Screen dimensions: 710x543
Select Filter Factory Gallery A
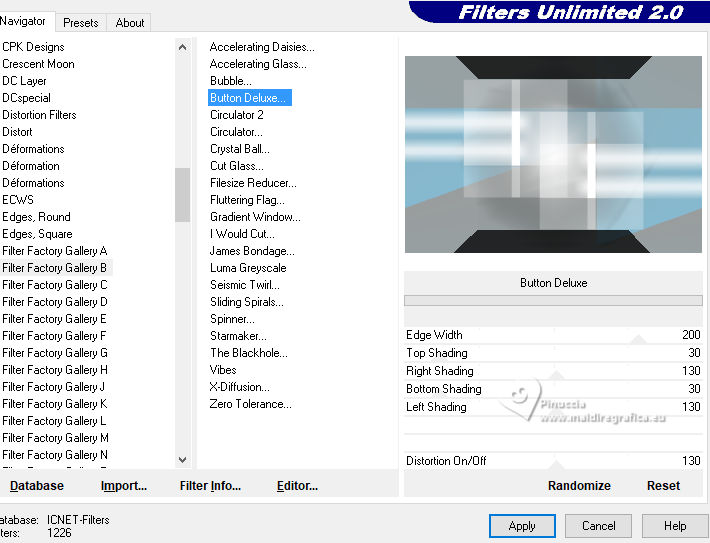click(x=54, y=251)
